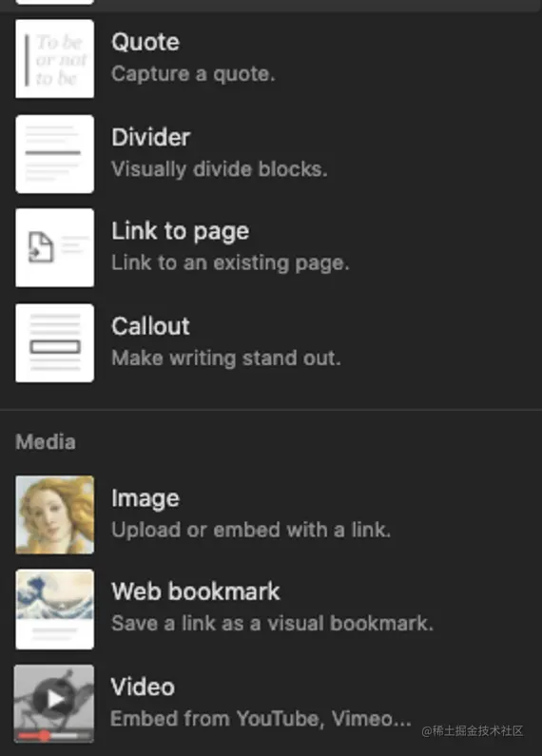Select the Divider menu entry
The height and width of the screenshot is (756, 542).
(x=271, y=154)
